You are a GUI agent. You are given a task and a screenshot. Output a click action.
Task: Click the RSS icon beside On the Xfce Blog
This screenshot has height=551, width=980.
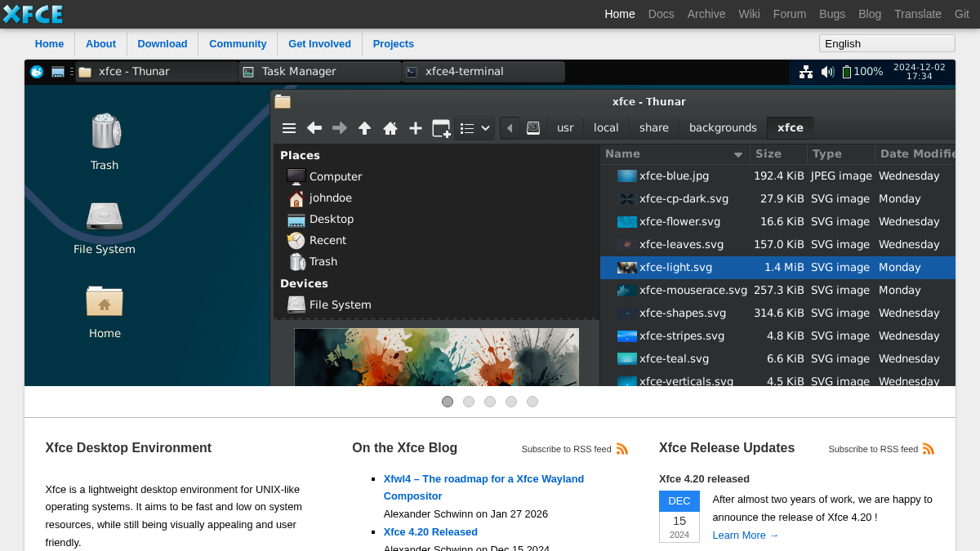point(622,449)
